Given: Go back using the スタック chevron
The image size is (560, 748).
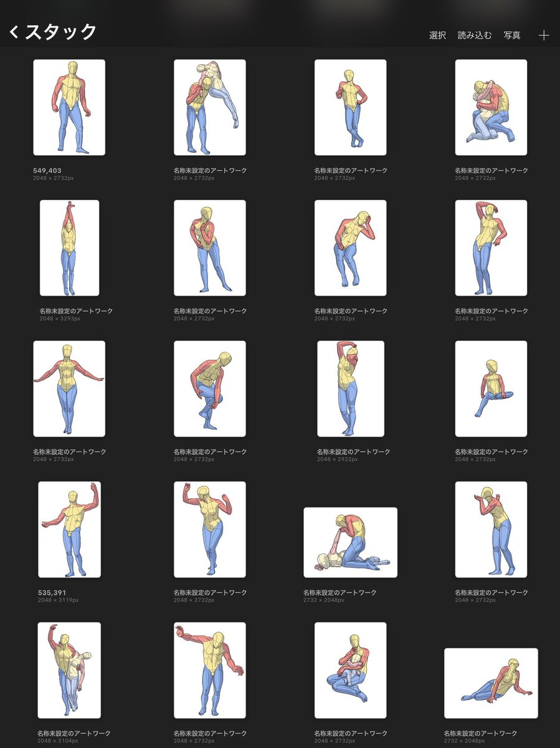Looking at the screenshot, I should (14, 32).
